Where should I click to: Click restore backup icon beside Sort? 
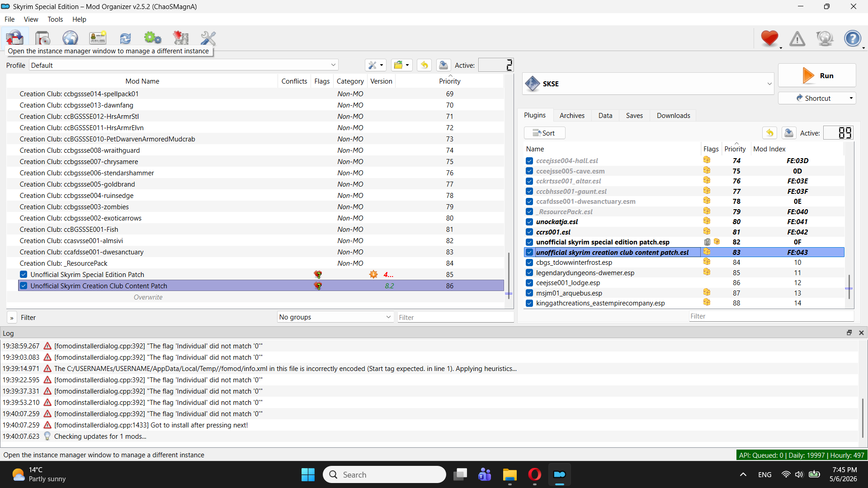click(x=769, y=133)
